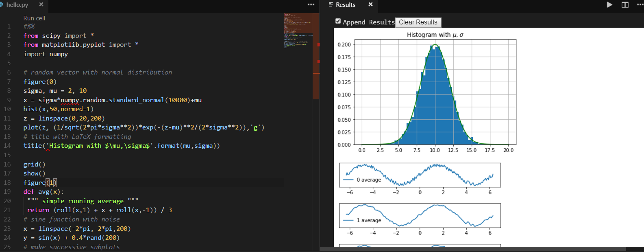Click the code minimap overview

click(298, 31)
